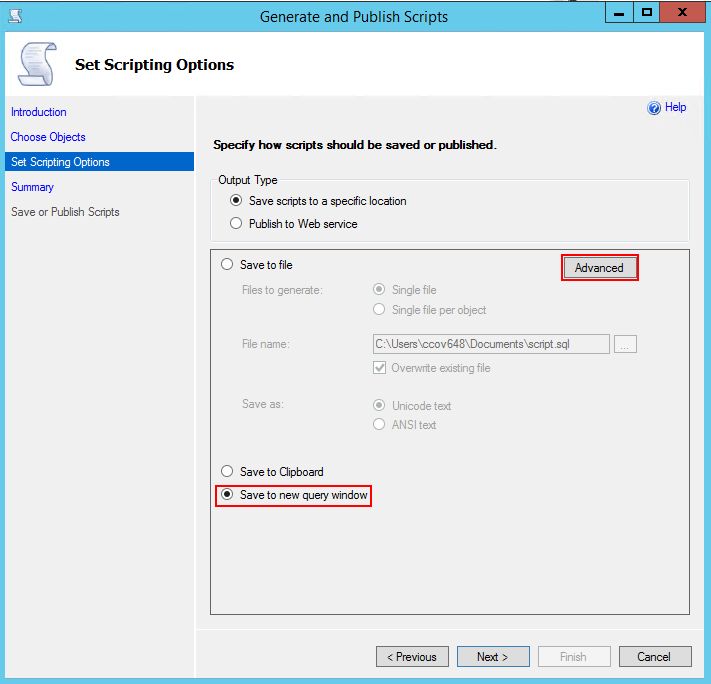The image size is (711, 684).
Task: Select 'Save scripts to a specific location'
Action: [x=236, y=201]
